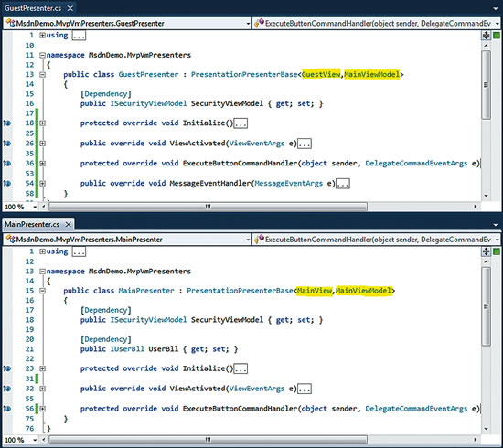Click the vertical scrollbar thumb in GuestPresenter editor
This screenshot has height=448, width=503.
(x=487, y=85)
